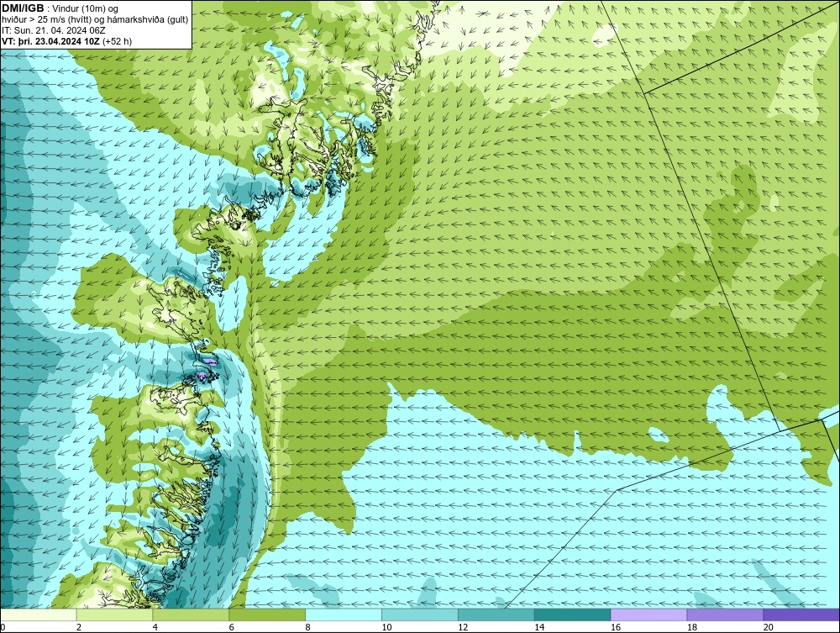
Task: Click the legend scale label 6
Action: tap(231, 627)
